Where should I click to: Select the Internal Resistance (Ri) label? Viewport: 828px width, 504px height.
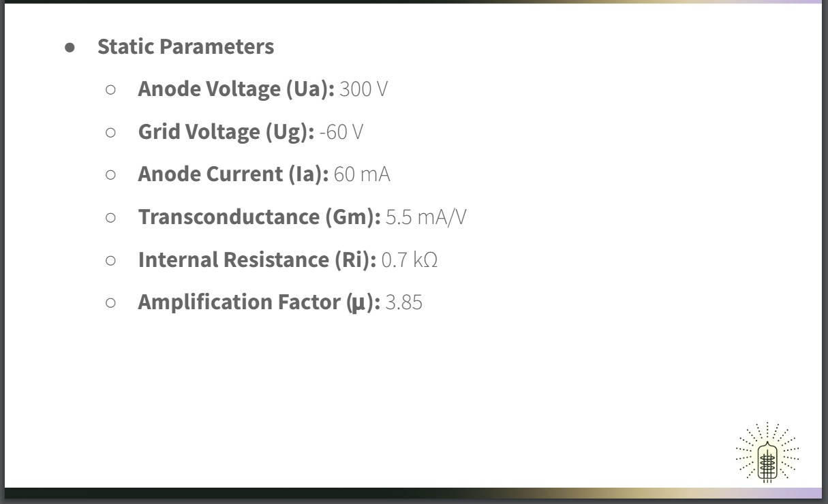(x=256, y=259)
